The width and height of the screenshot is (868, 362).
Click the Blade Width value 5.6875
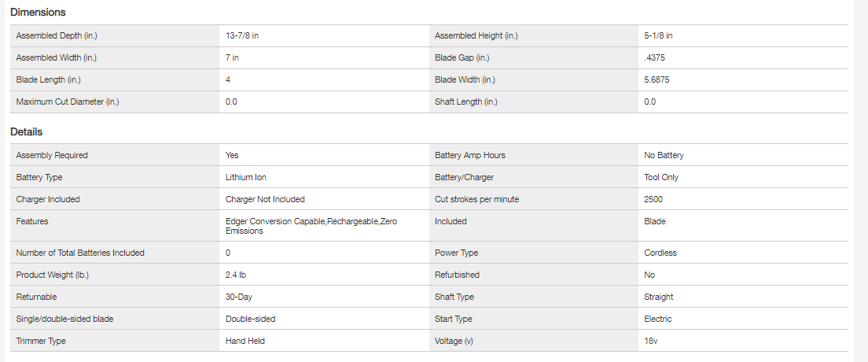pyautogui.click(x=657, y=79)
